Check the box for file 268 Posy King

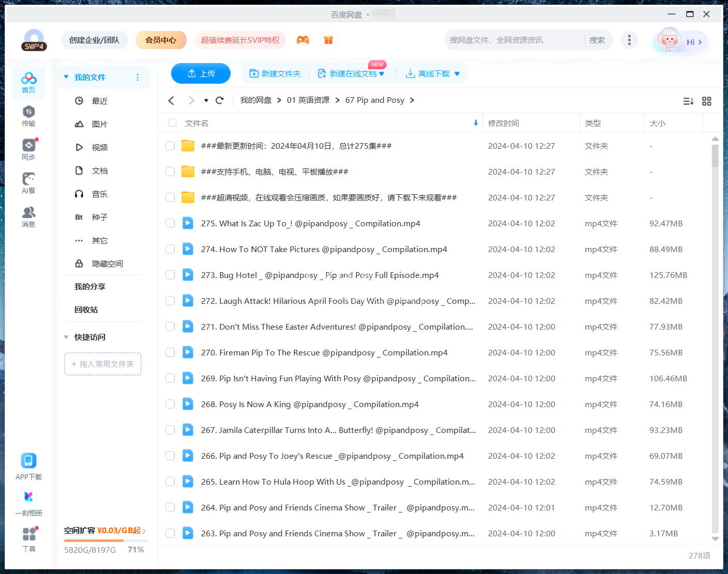(x=170, y=404)
